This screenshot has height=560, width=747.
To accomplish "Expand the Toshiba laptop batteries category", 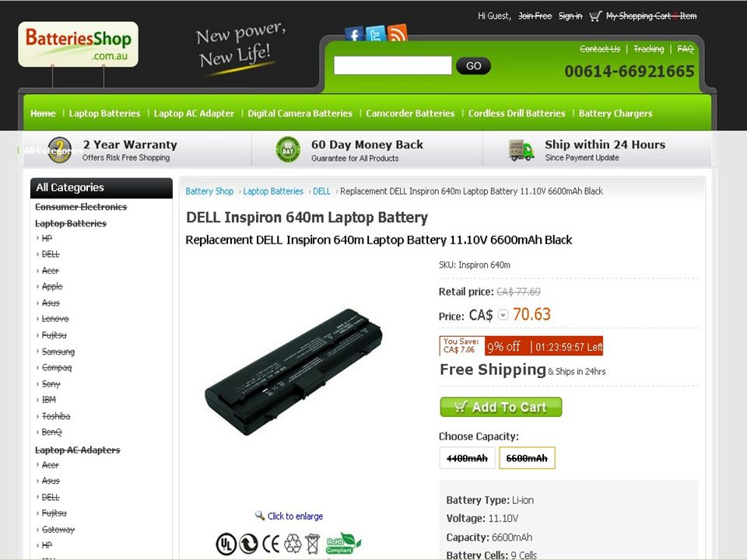I will [x=56, y=416].
